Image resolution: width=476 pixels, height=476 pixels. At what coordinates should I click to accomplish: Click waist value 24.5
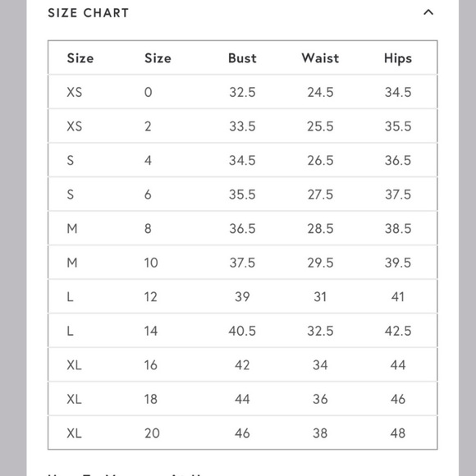(x=320, y=92)
